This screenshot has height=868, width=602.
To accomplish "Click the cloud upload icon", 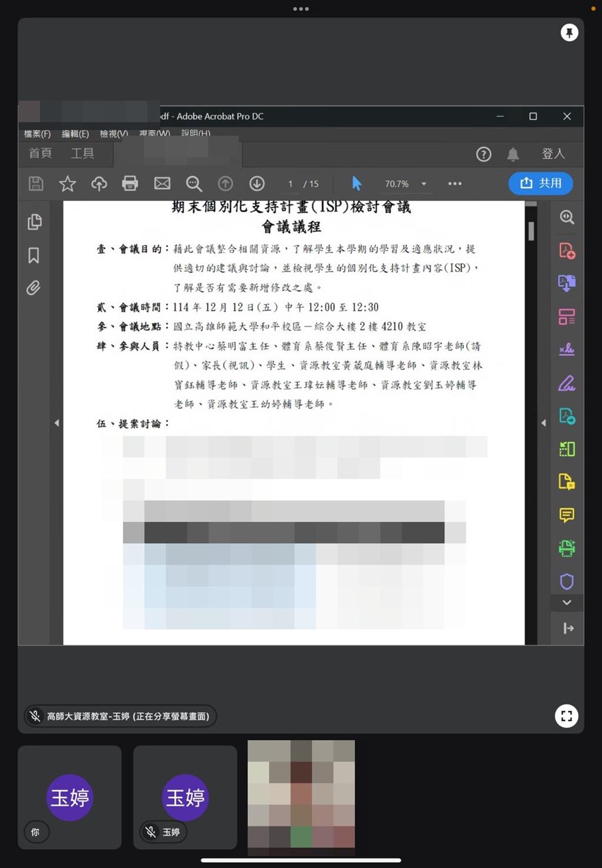I will (99, 184).
